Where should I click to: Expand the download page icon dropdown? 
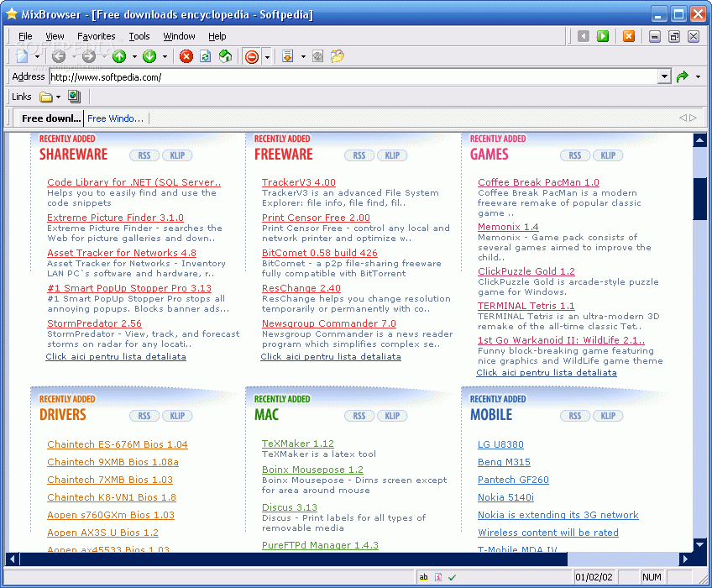(x=303, y=57)
